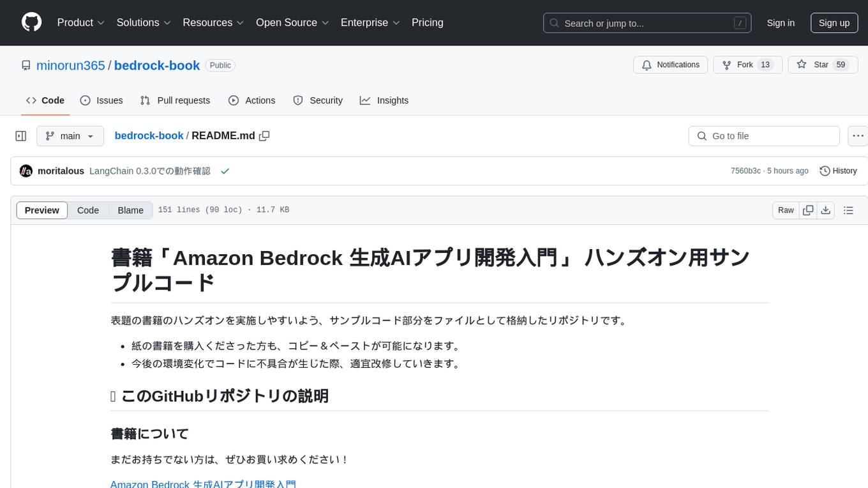Click the 5 hours ago timestamp
The image size is (868, 488).
click(x=788, y=171)
